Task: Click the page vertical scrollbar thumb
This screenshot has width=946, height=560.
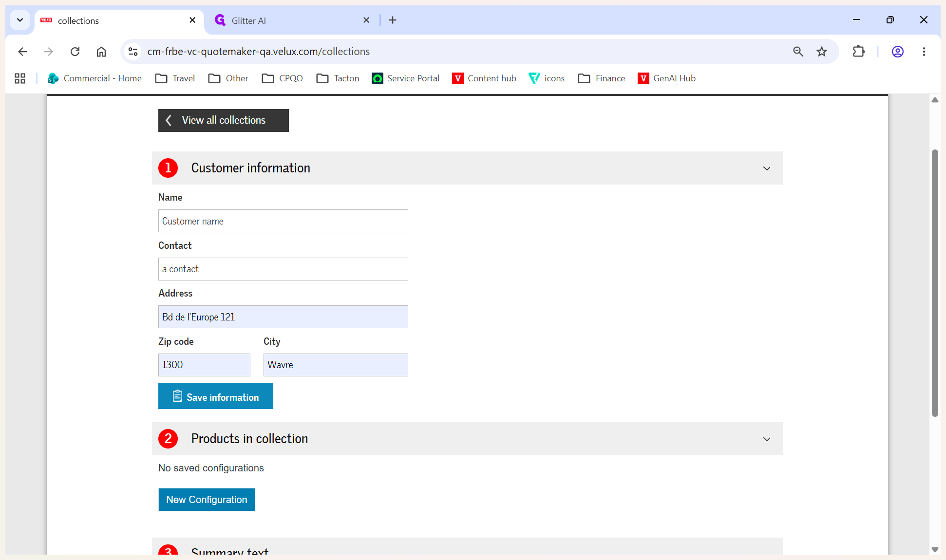Action: 935,283
